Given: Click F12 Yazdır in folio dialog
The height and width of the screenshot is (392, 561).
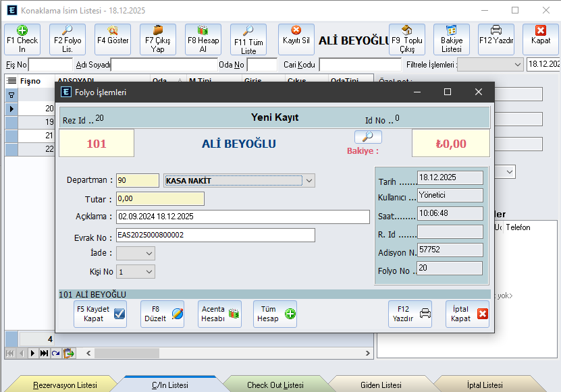Looking at the screenshot, I should tap(412, 314).
